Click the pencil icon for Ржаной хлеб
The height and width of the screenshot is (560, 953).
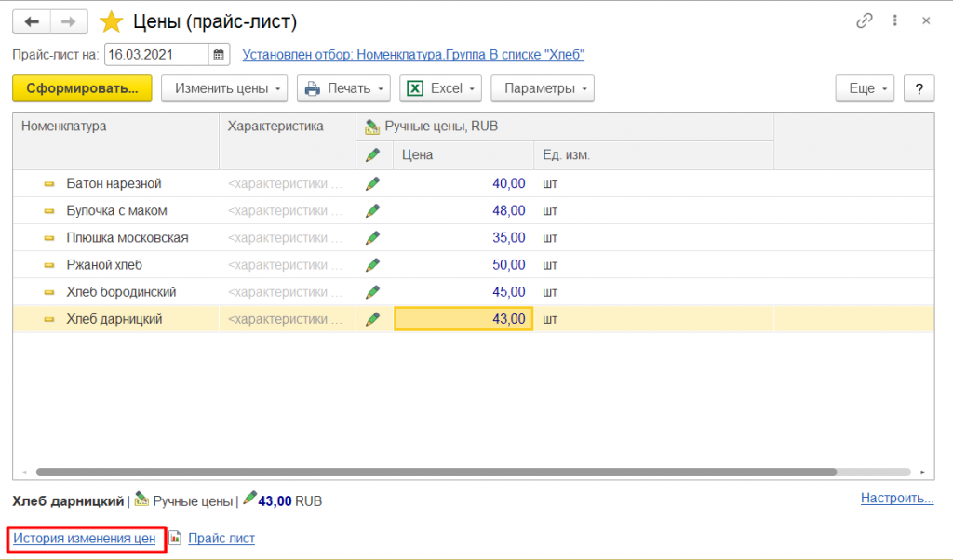373,264
